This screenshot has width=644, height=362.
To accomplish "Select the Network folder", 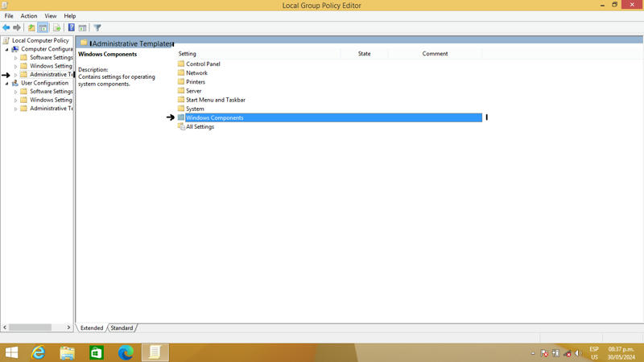I will click(x=196, y=73).
